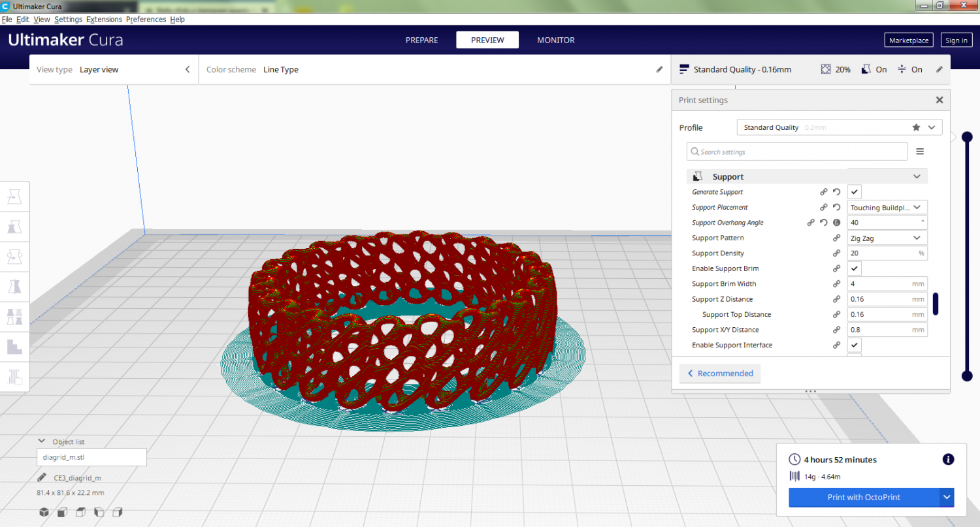
Task: Open the Support Placement dropdown
Action: [x=887, y=207]
